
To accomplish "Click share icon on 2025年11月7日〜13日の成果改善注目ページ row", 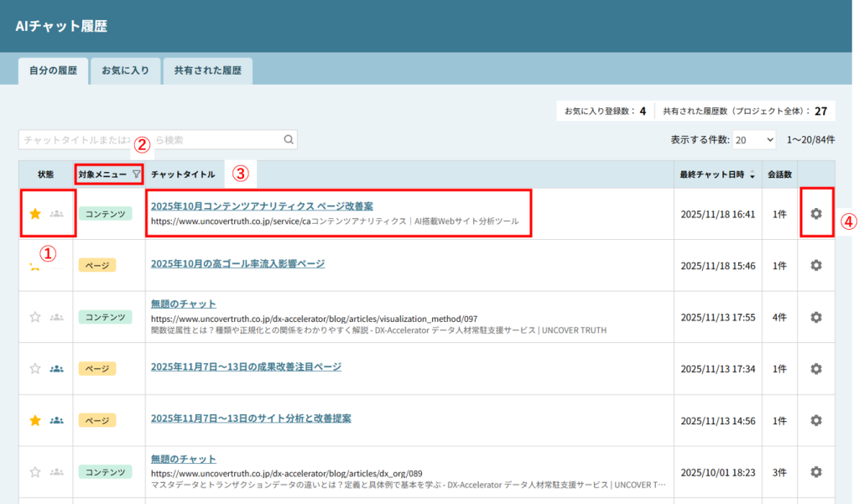I will click(57, 368).
